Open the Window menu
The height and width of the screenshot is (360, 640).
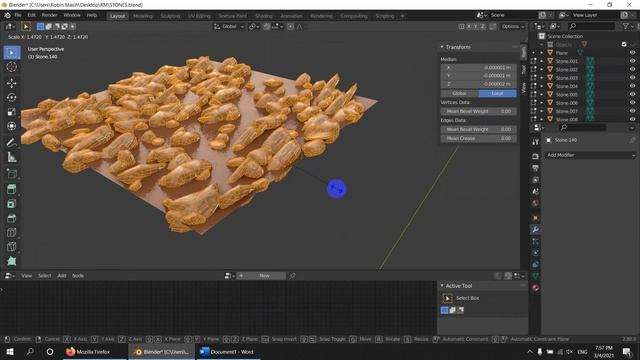pyautogui.click(x=72, y=16)
